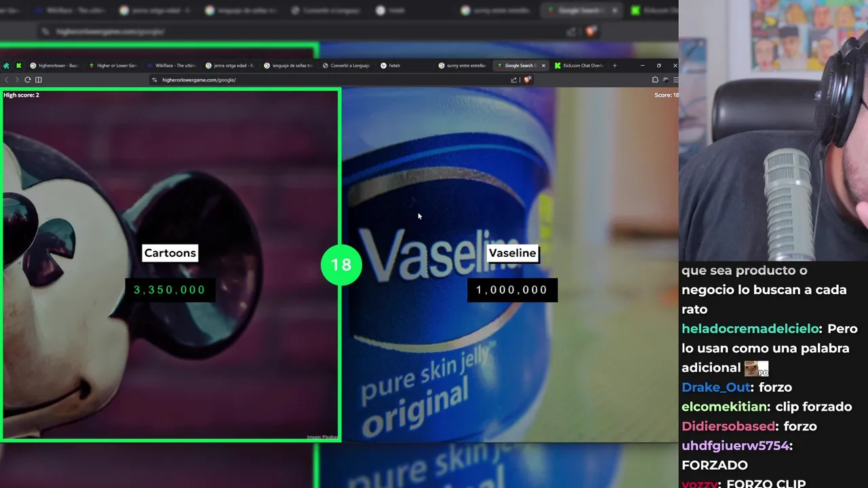Open the Higher or Lower Game tab
Viewport: 868px width, 488px height.
[x=113, y=66]
